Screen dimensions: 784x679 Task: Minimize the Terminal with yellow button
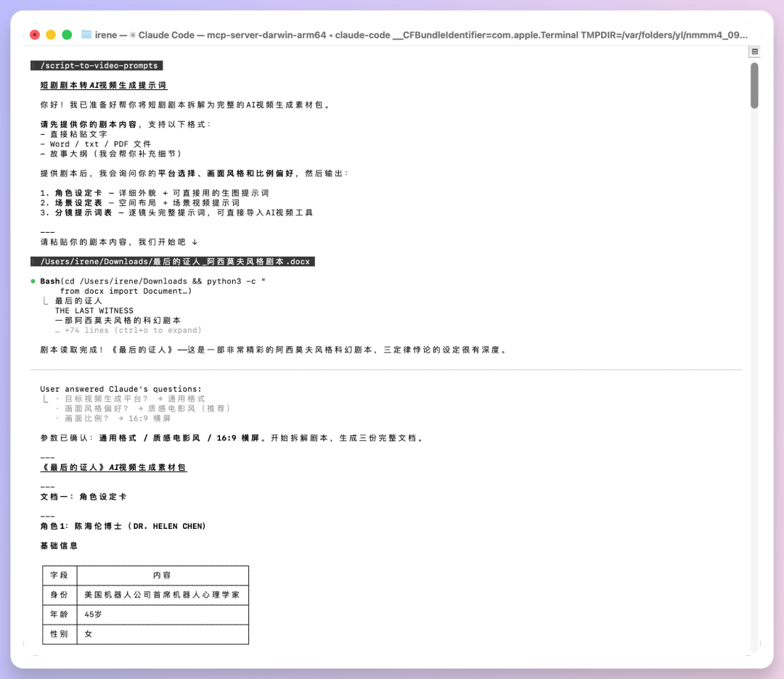coord(51,35)
